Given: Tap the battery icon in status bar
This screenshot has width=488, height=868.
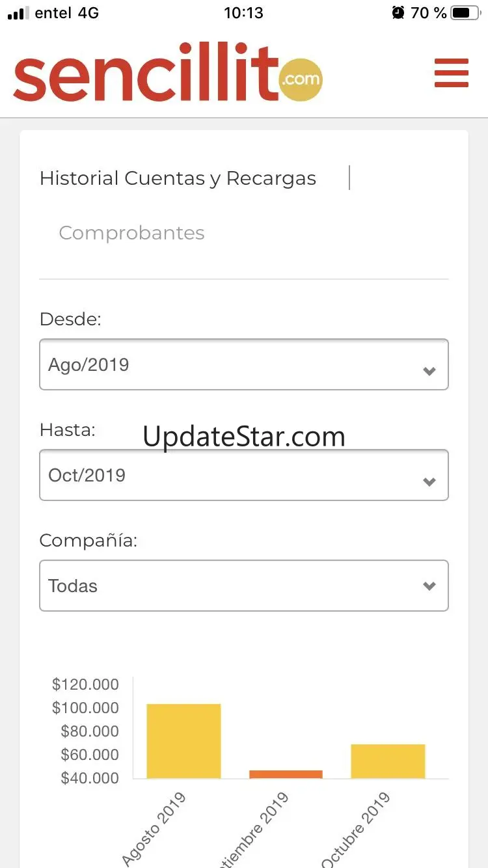Looking at the screenshot, I should click(x=465, y=12).
